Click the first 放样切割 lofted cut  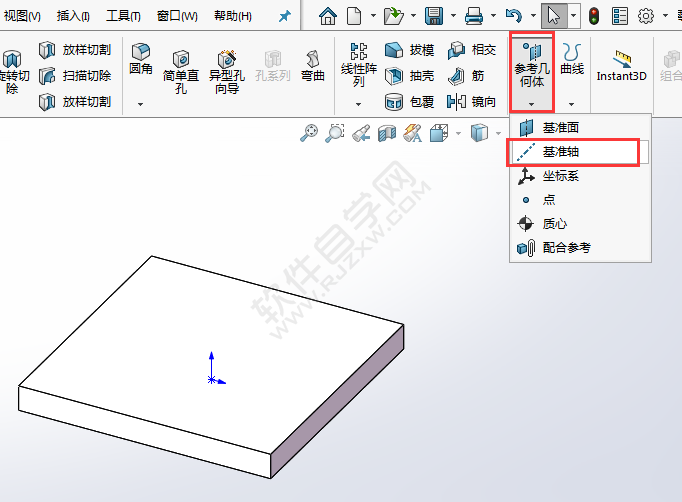click(x=75, y=50)
